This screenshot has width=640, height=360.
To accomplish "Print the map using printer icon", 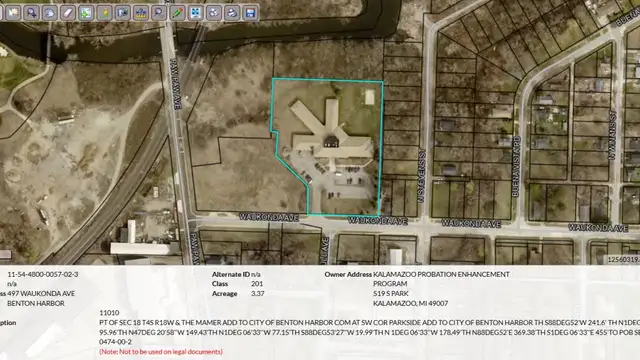I will pyautogui.click(x=232, y=13).
